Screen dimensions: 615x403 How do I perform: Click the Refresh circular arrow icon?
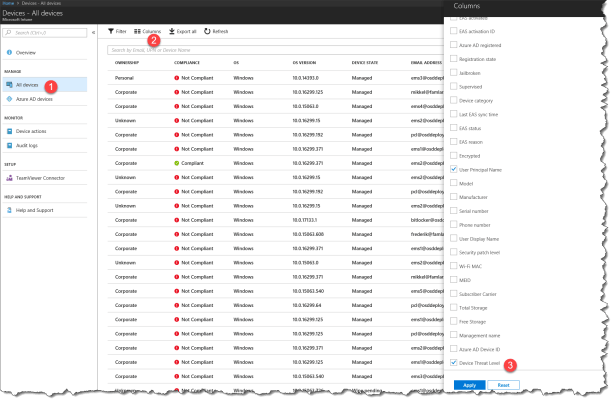(x=207, y=31)
